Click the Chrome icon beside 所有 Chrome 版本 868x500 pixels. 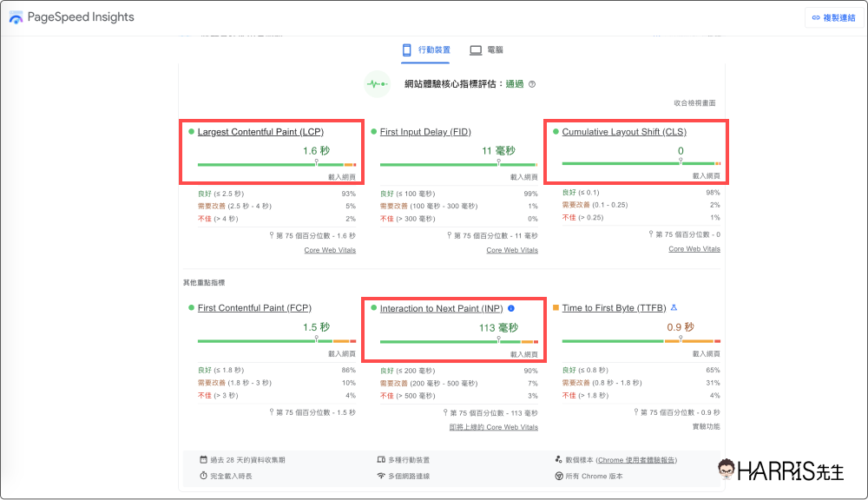pos(558,476)
